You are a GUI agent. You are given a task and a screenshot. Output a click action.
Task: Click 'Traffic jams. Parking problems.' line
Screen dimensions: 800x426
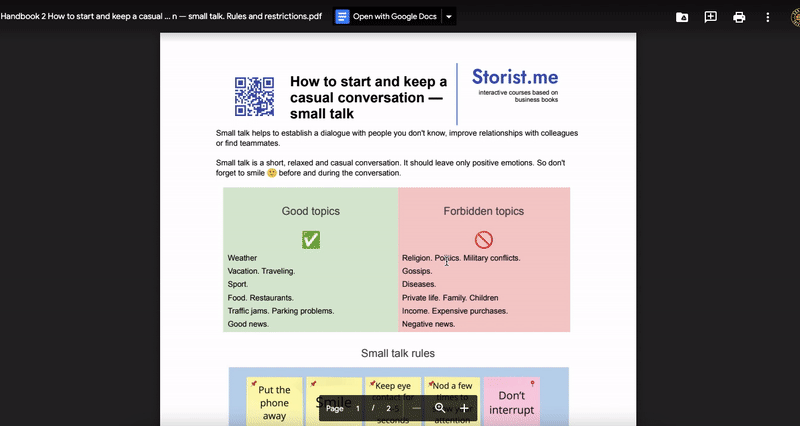(281, 311)
